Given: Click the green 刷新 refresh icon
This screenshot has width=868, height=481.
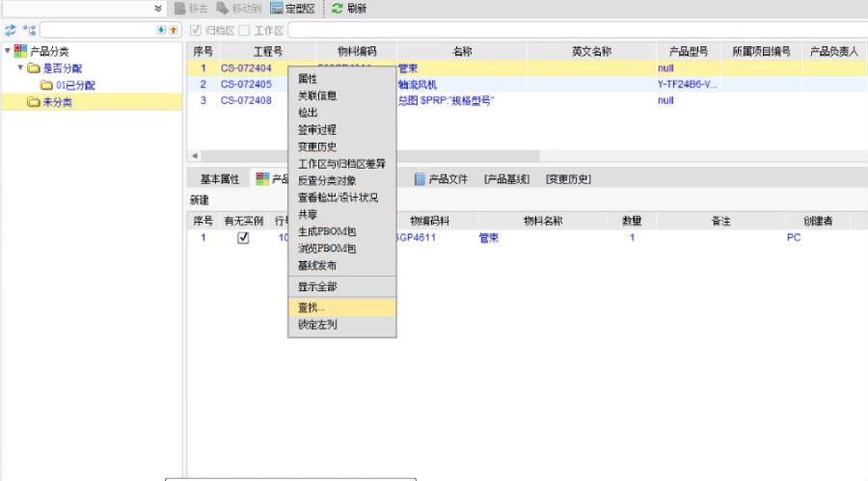Looking at the screenshot, I should [337, 9].
